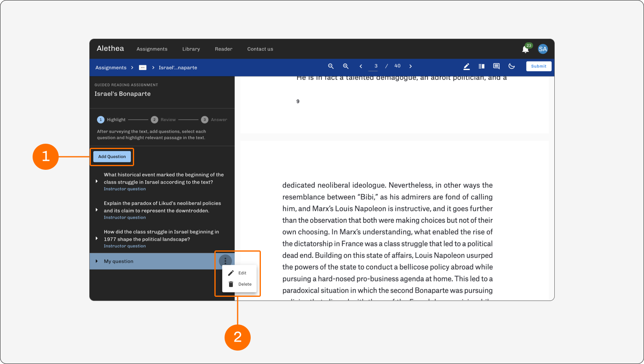Viewport: 644px width, 364px height.
Task: Search within the document using magnifier icon
Action: [331, 66]
